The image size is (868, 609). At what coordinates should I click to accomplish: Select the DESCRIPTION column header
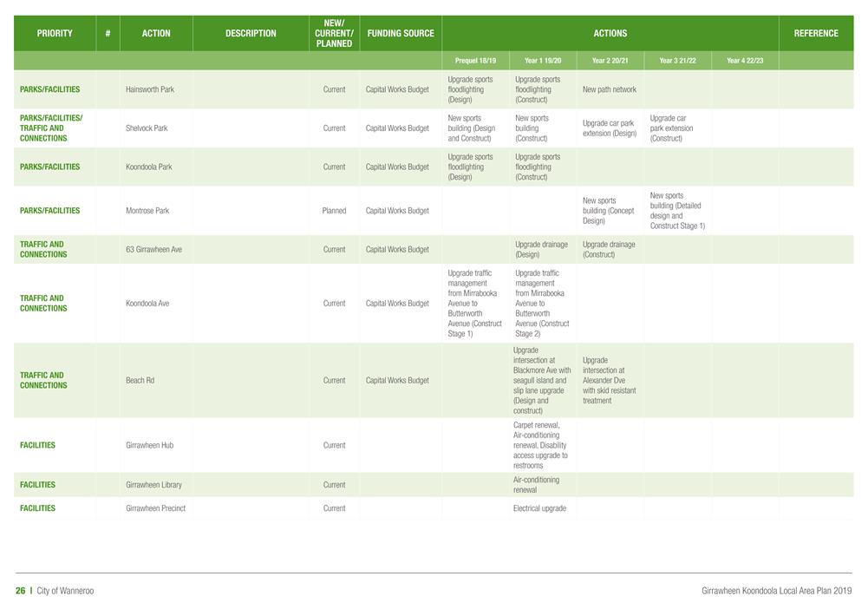tap(251, 34)
